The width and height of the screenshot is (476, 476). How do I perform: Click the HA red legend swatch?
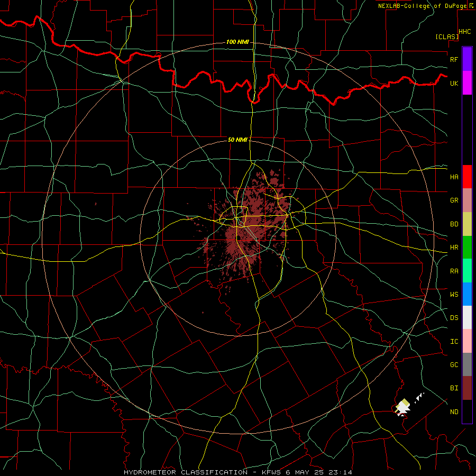click(x=467, y=177)
